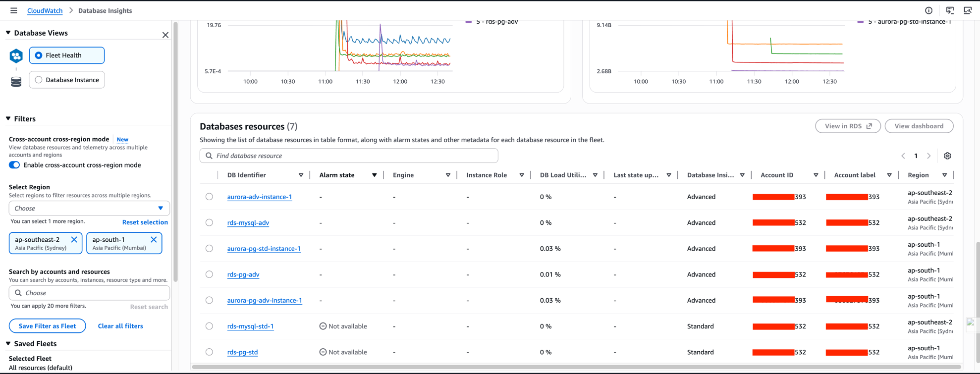Open the hamburger navigation menu
Viewport: 980px width, 374px height.
point(13,10)
